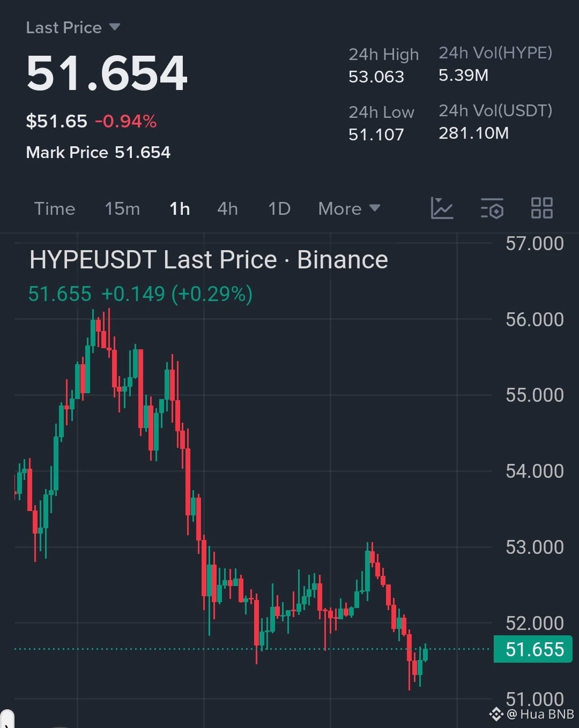
Task: Click the large 51.654 last price
Action: (x=107, y=73)
